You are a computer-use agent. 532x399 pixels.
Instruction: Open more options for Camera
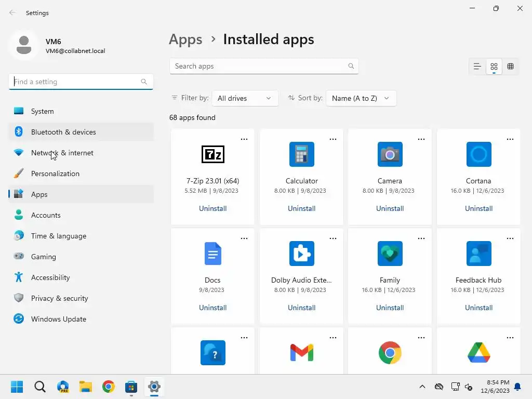(421, 139)
